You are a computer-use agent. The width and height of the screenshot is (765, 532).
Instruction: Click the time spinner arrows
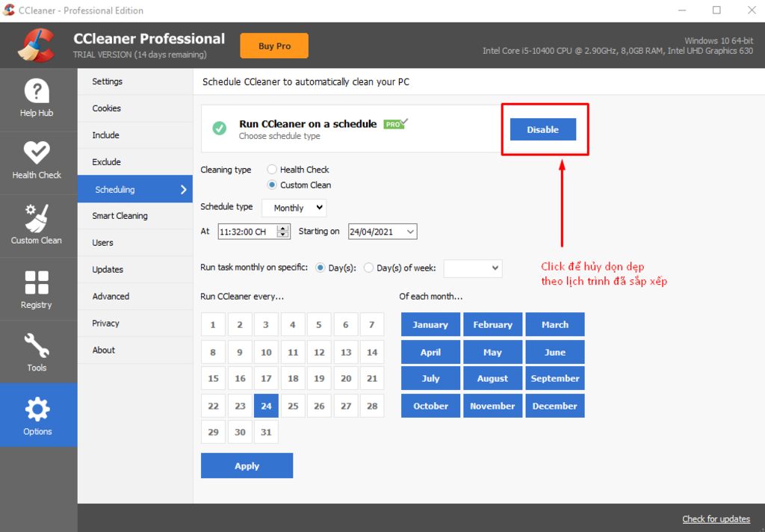pyautogui.click(x=283, y=232)
